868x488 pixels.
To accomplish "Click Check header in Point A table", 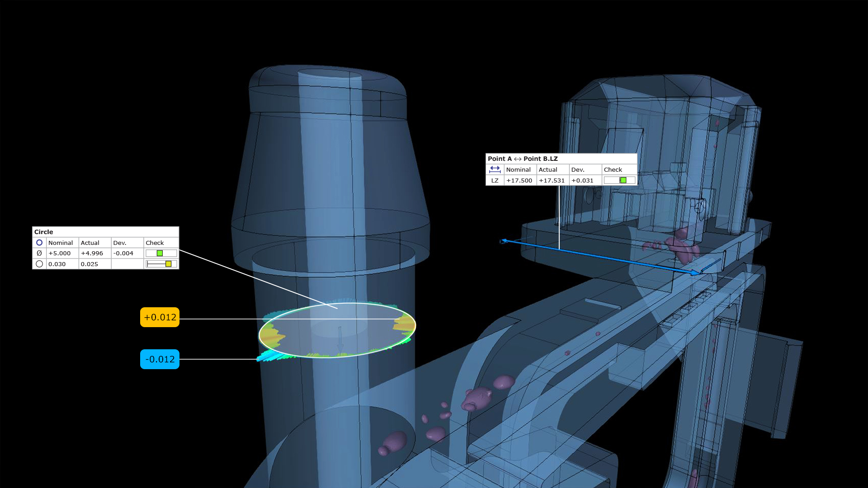I will coord(613,169).
